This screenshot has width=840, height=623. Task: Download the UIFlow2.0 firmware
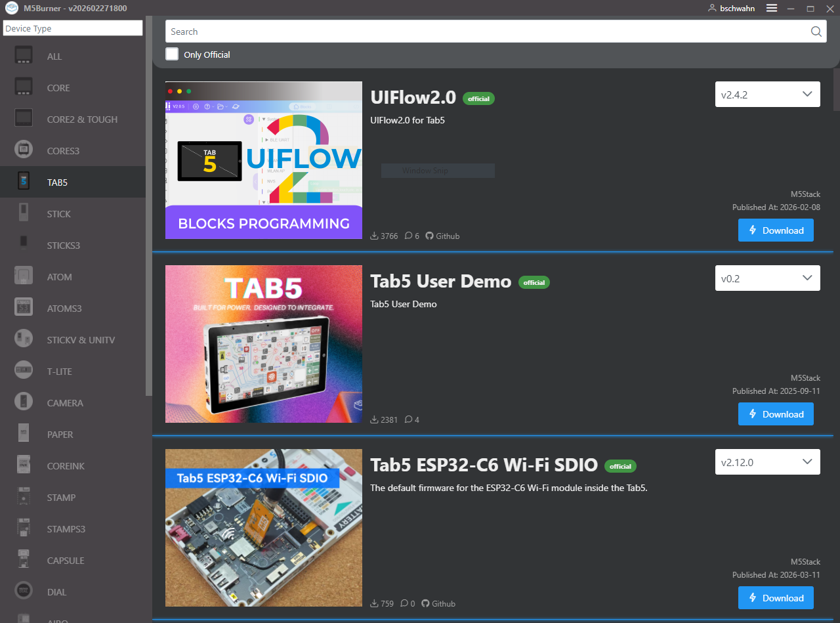[776, 230]
